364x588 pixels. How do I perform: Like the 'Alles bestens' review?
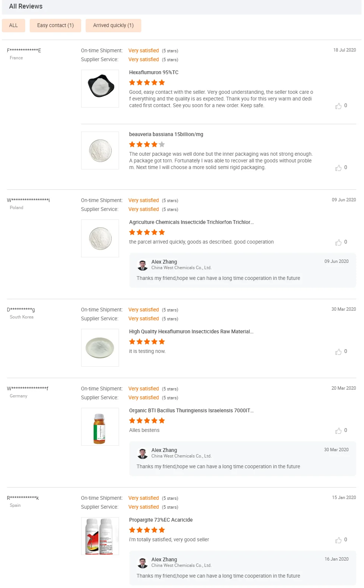pos(338,431)
